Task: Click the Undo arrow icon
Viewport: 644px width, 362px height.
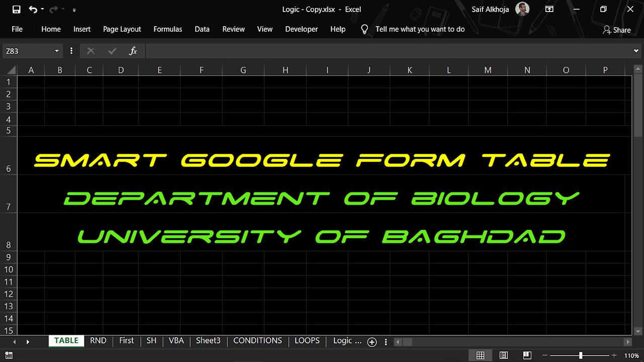Action: click(33, 9)
